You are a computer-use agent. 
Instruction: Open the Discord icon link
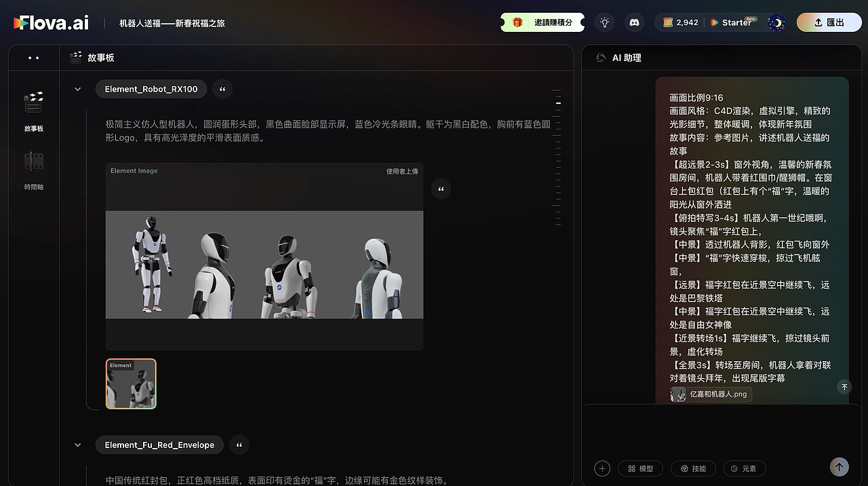(x=634, y=22)
